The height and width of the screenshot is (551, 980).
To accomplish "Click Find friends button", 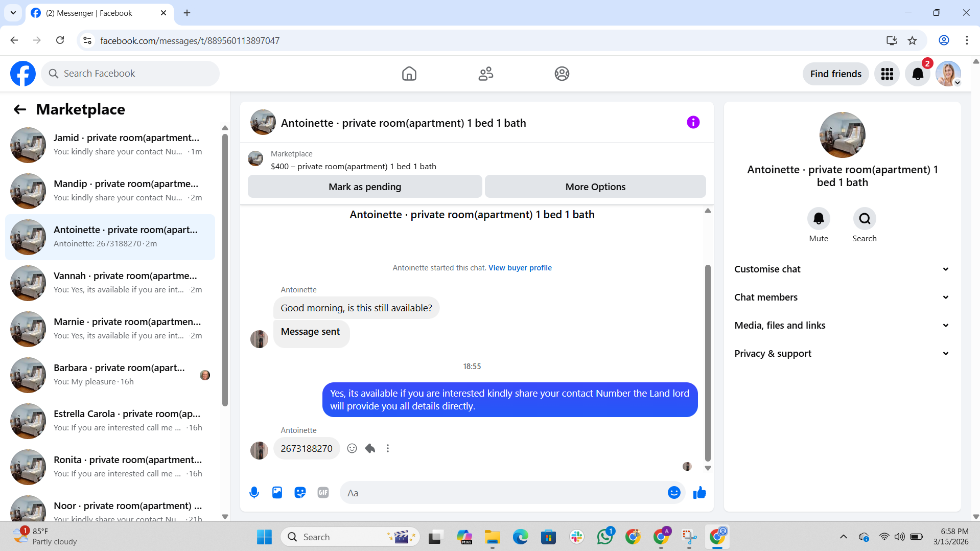I will pyautogui.click(x=835, y=74).
